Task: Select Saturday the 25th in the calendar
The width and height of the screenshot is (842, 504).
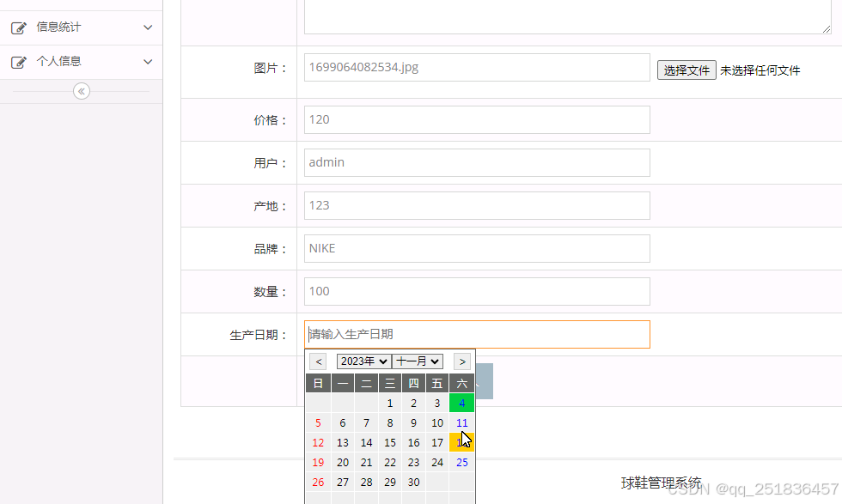Action: point(462,463)
